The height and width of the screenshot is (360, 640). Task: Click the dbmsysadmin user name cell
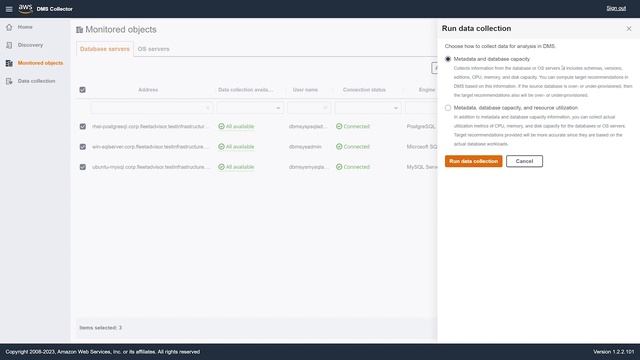(305, 147)
